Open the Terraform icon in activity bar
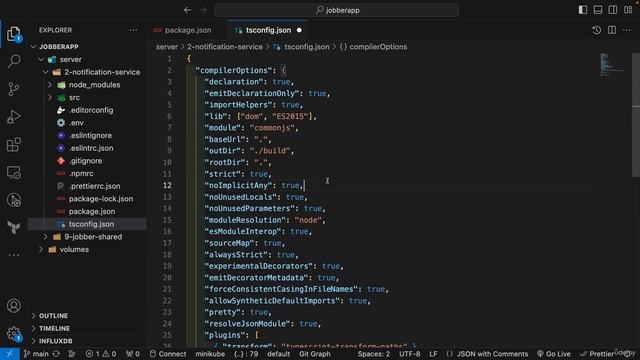640x360 pixels. coord(13,227)
